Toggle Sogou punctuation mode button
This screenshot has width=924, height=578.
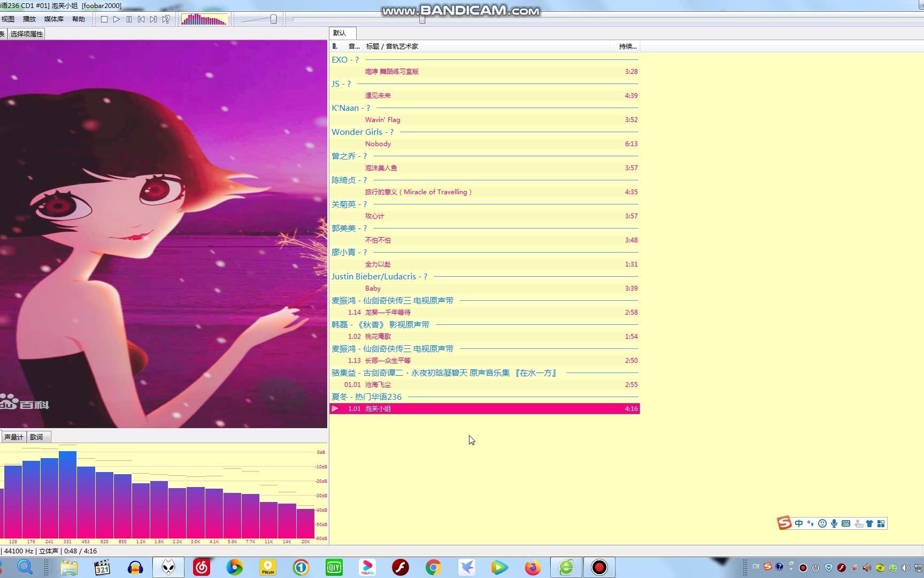point(811,523)
